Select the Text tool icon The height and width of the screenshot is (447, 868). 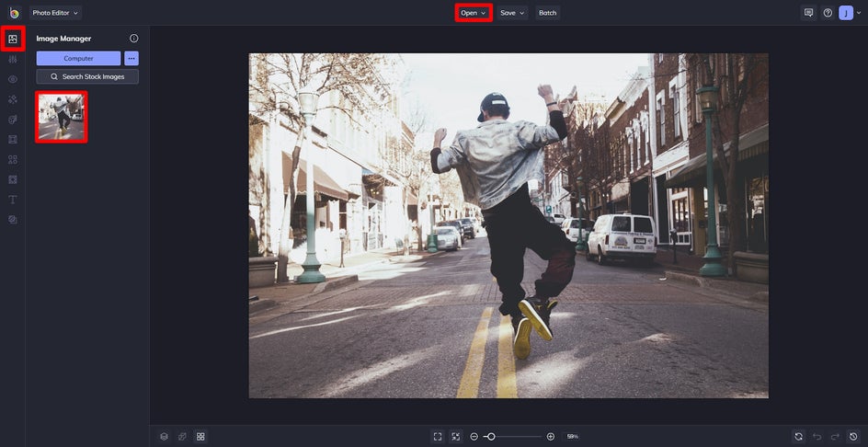pyautogui.click(x=13, y=200)
